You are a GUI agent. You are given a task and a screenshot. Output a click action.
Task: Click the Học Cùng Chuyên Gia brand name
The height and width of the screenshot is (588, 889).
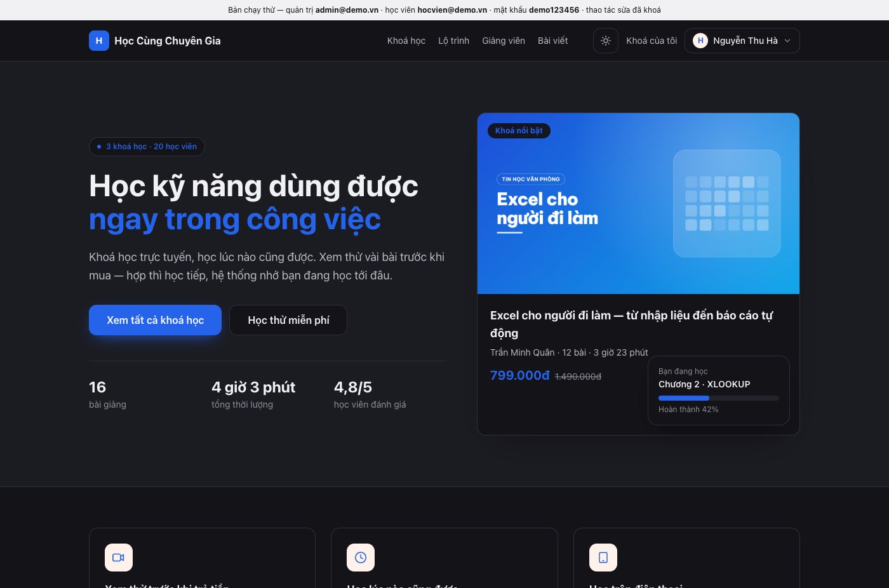(x=168, y=41)
